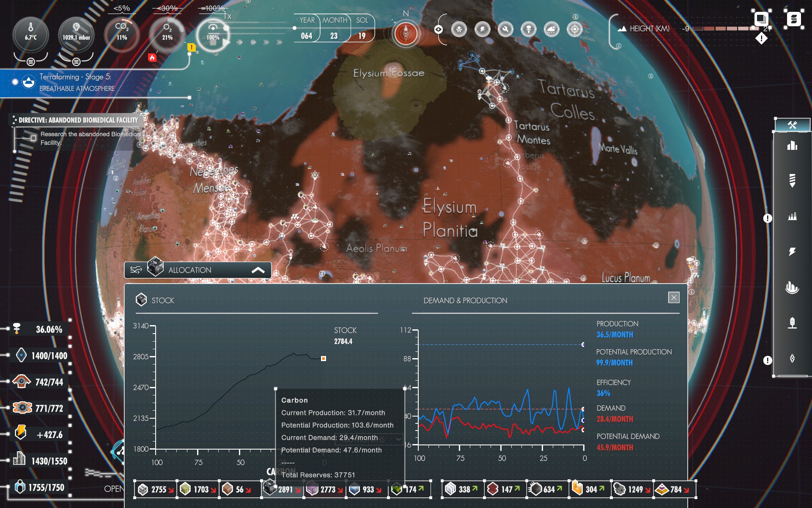Select the 2755 resource in bottom bar

[x=156, y=489]
